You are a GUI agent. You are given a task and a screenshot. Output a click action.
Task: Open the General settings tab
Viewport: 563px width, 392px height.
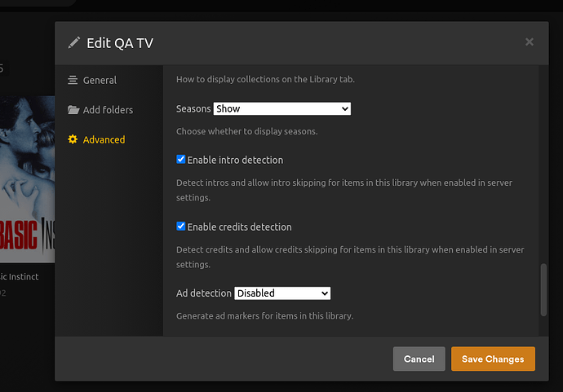[100, 80]
